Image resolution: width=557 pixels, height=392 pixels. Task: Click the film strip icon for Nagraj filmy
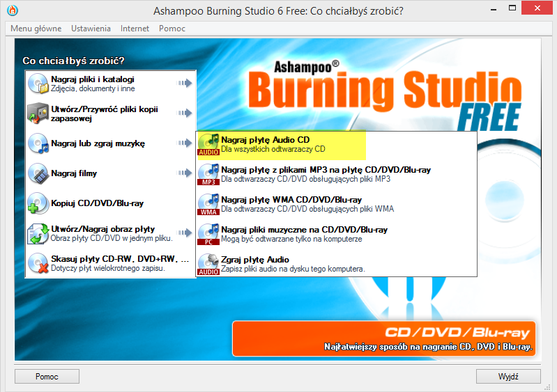point(38,173)
